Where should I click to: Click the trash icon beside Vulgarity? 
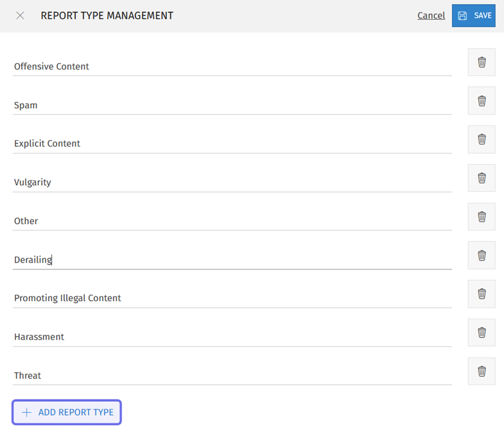pyautogui.click(x=481, y=178)
